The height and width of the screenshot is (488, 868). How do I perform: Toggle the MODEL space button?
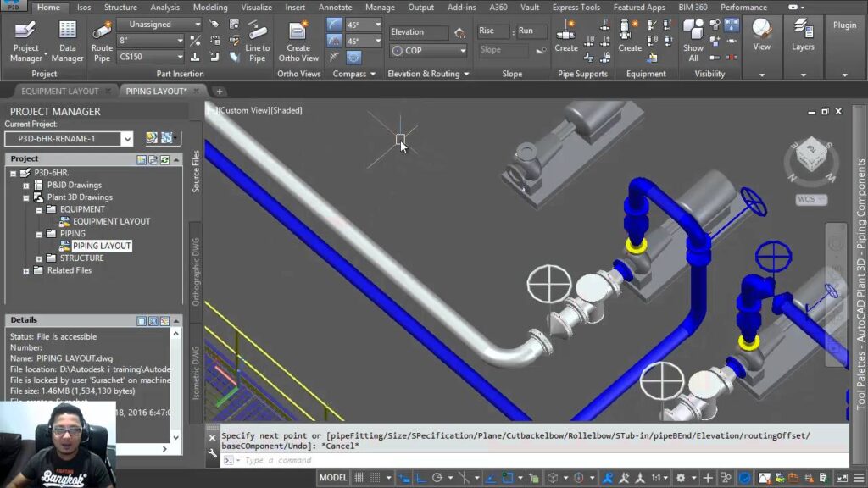332,478
